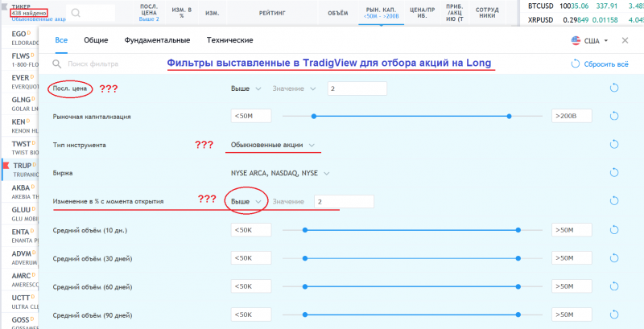Click the right handle of market cap slider

click(510, 116)
